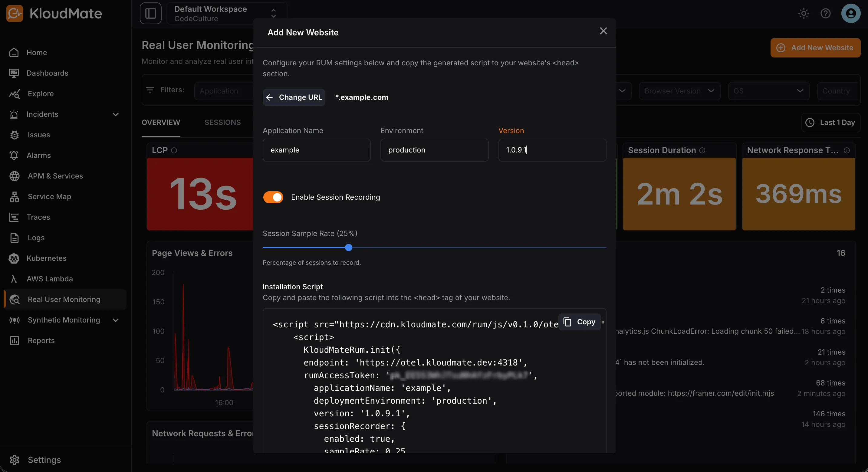Click the Change URL button
The width and height of the screenshot is (868, 472).
[294, 97]
